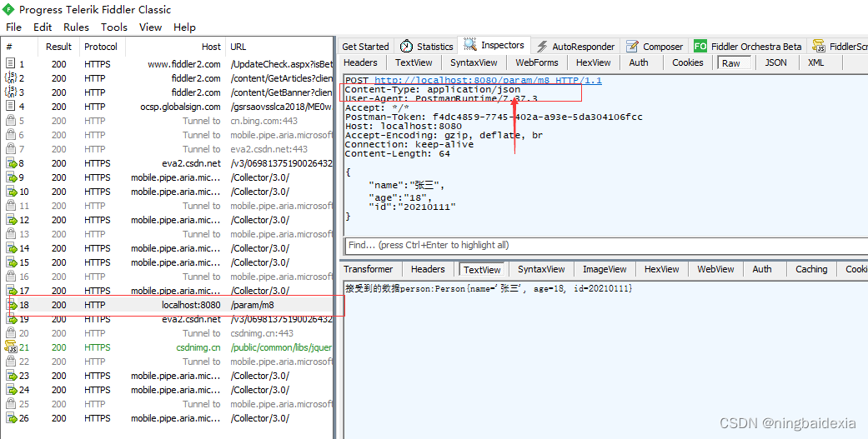The width and height of the screenshot is (868, 439).
Task: Switch to the AutoResponder tab
Action: click(x=576, y=47)
